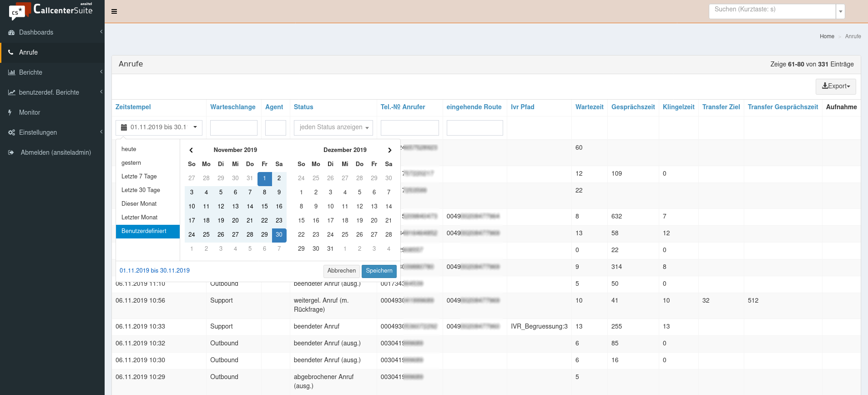Pick November 15 in the calendar
Image resolution: width=868 pixels, height=395 pixels.
pyautogui.click(x=264, y=207)
